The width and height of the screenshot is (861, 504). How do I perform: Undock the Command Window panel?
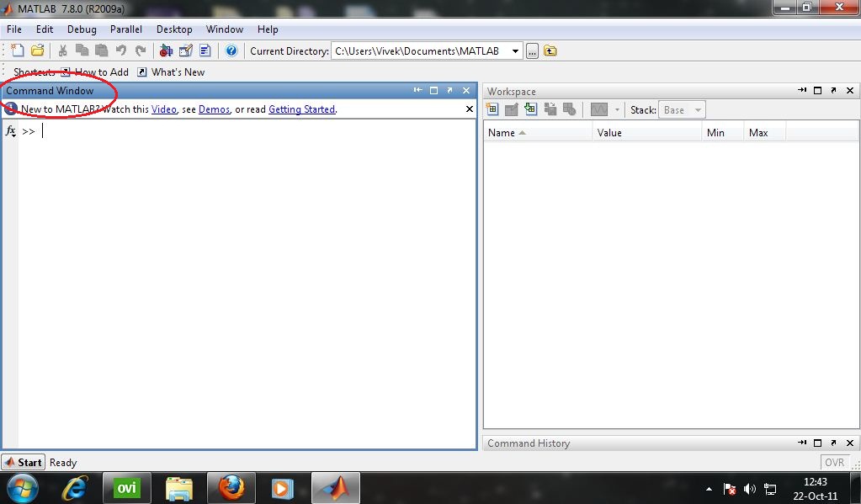(450, 90)
